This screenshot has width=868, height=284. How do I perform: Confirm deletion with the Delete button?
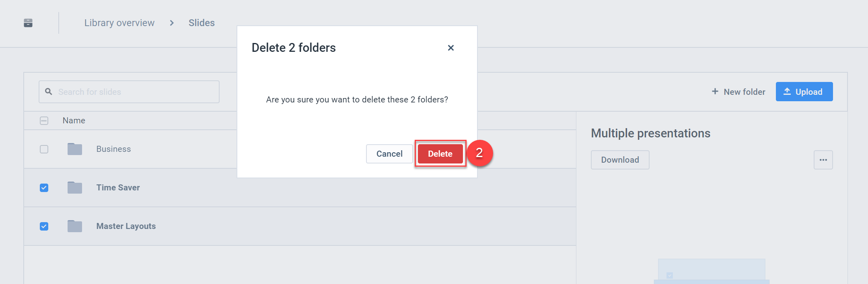(x=440, y=153)
